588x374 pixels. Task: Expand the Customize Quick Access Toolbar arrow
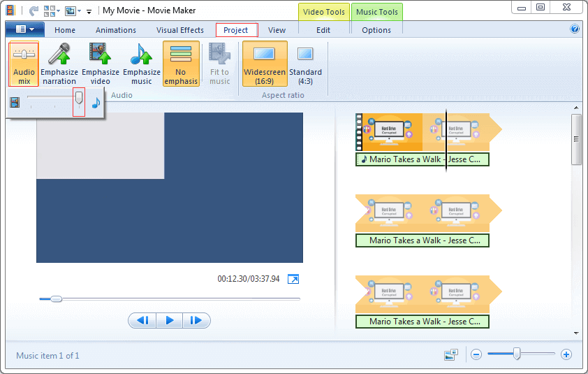pyautogui.click(x=89, y=11)
